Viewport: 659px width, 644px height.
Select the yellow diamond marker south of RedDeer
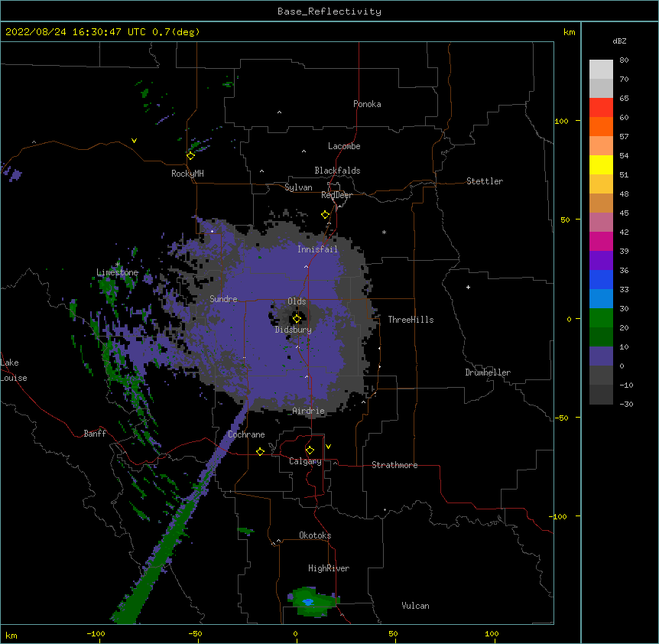pos(325,215)
